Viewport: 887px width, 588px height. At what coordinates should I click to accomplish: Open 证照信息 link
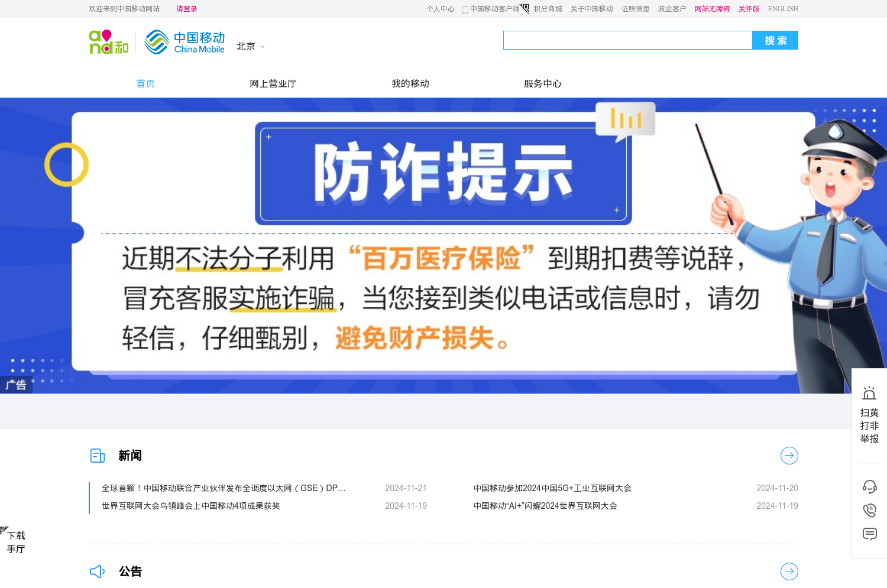[x=636, y=9]
